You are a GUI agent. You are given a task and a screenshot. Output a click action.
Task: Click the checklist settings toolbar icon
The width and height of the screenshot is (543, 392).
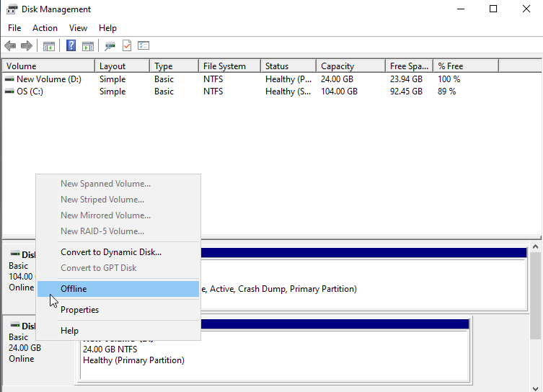pos(144,46)
